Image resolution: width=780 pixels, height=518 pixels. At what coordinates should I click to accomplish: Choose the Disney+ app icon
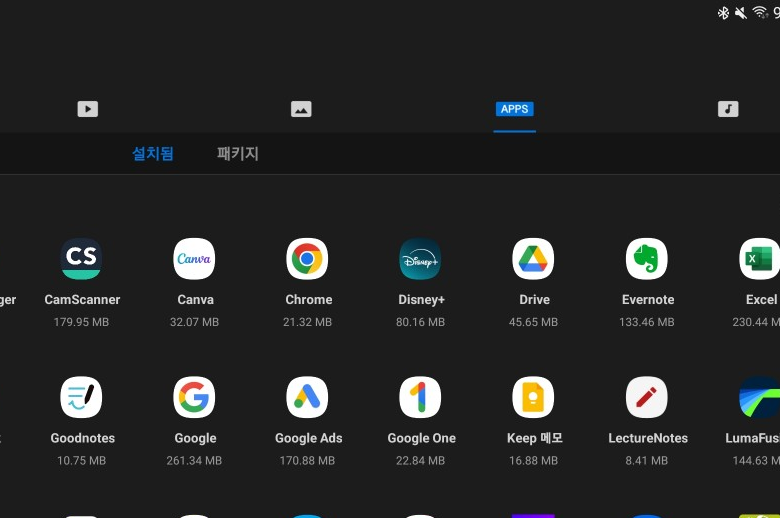click(x=420, y=259)
